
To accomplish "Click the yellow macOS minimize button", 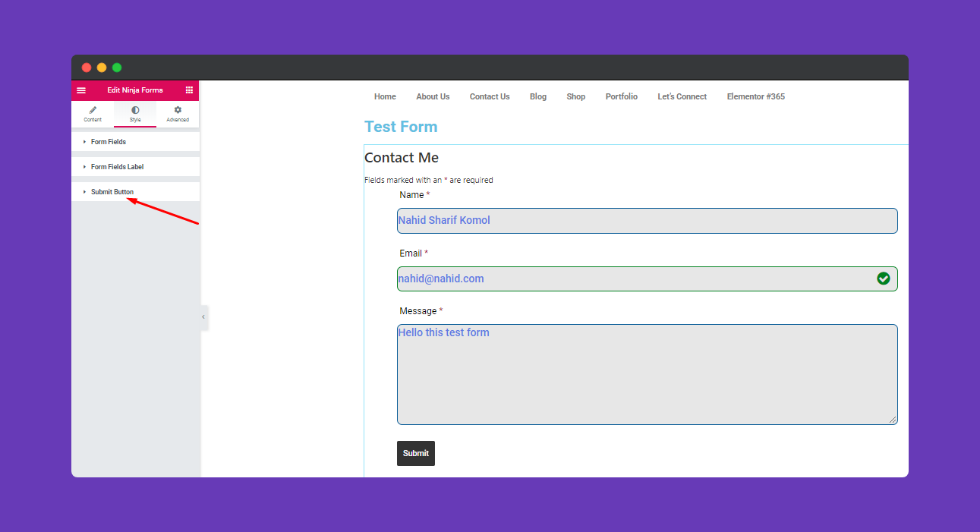I will pyautogui.click(x=102, y=68).
